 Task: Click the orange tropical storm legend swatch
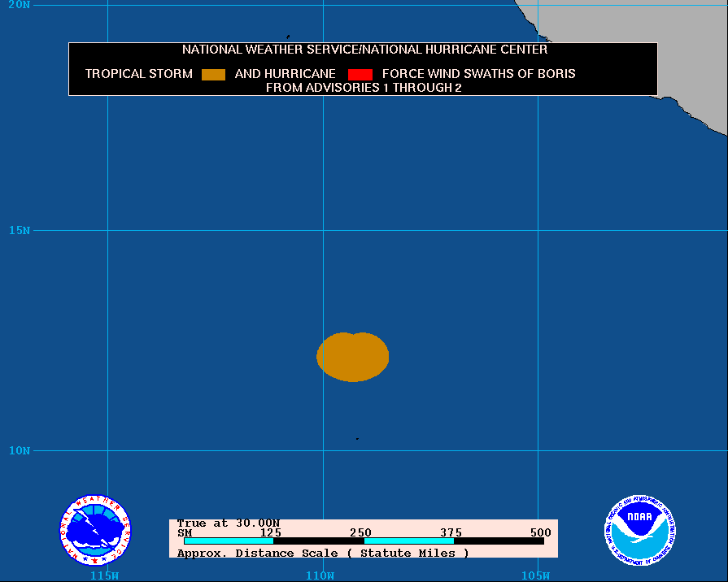214,75
